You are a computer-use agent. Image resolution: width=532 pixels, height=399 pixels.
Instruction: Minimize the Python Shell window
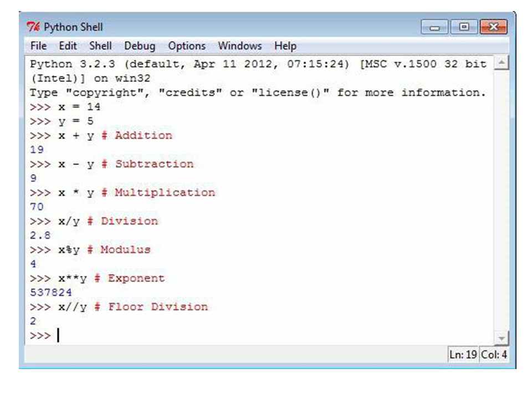click(x=434, y=27)
